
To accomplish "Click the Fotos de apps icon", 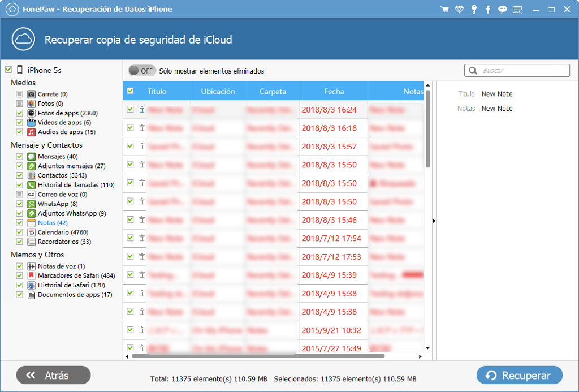I will [x=32, y=113].
